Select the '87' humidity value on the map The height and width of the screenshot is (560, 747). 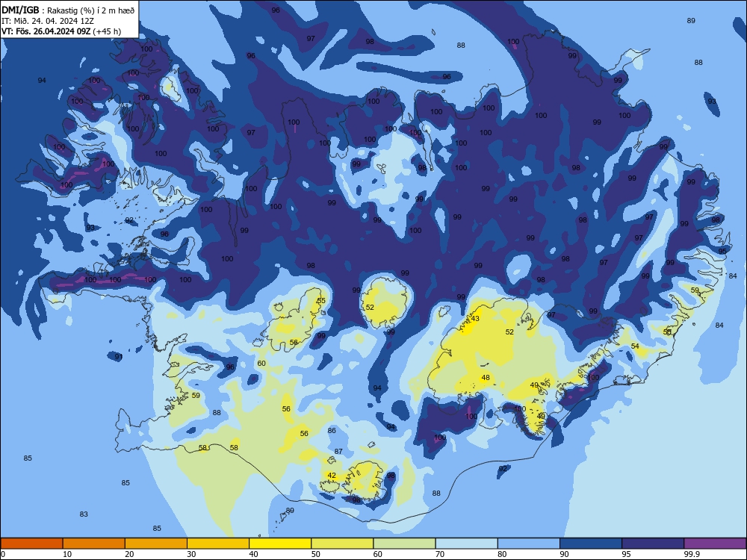click(338, 452)
